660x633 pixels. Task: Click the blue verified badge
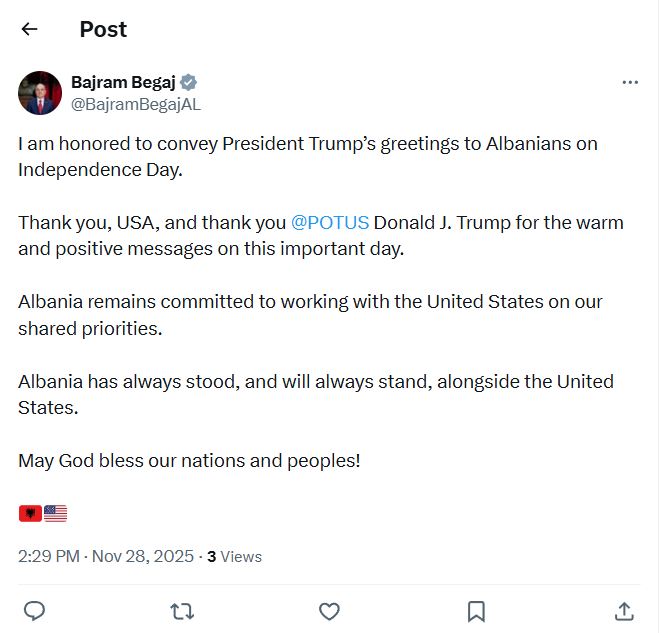[x=188, y=83]
